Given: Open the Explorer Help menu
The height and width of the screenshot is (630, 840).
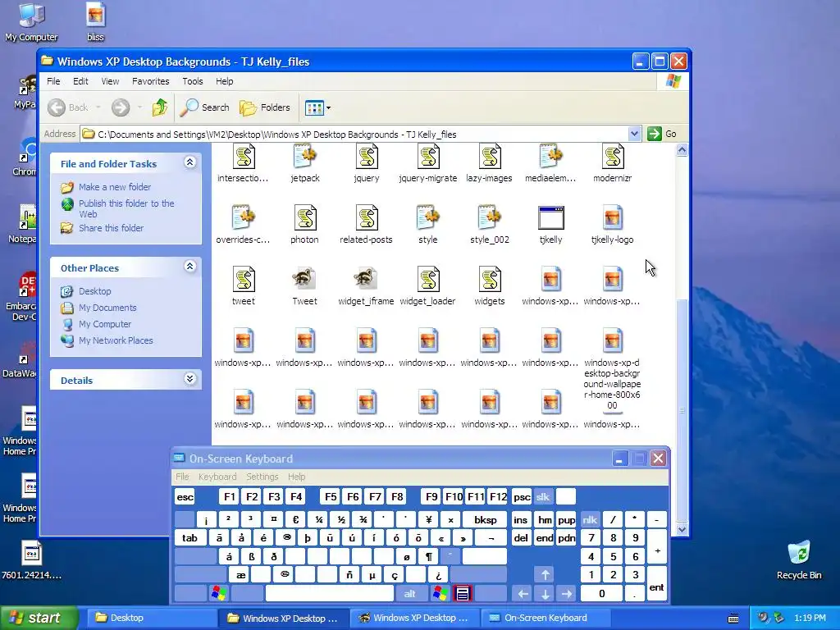Looking at the screenshot, I should pyautogui.click(x=225, y=81).
